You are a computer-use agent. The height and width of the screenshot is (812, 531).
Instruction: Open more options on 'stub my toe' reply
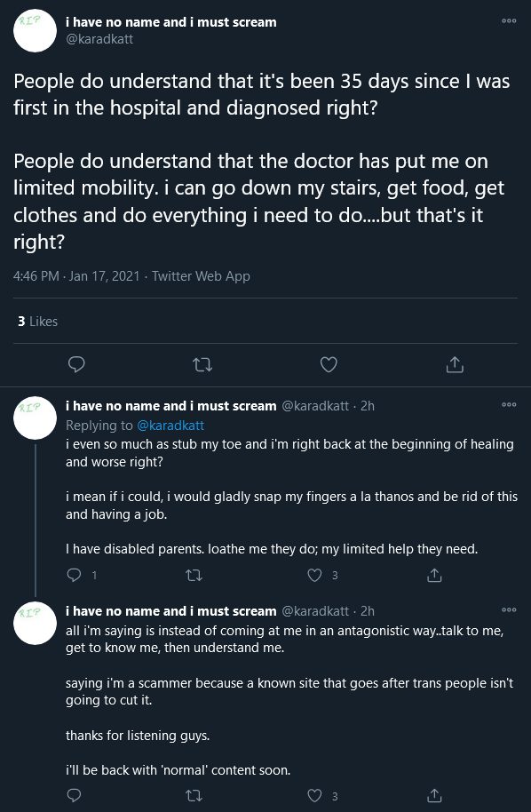(509, 405)
